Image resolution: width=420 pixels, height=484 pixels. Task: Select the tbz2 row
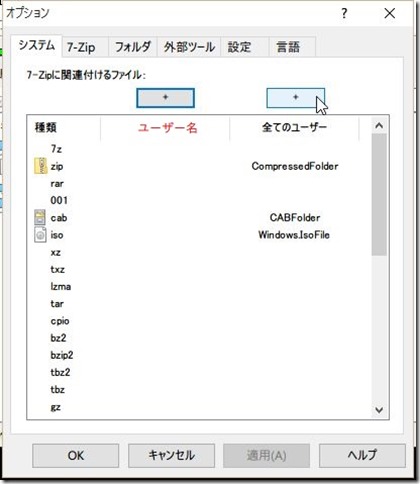[x=60, y=372]
